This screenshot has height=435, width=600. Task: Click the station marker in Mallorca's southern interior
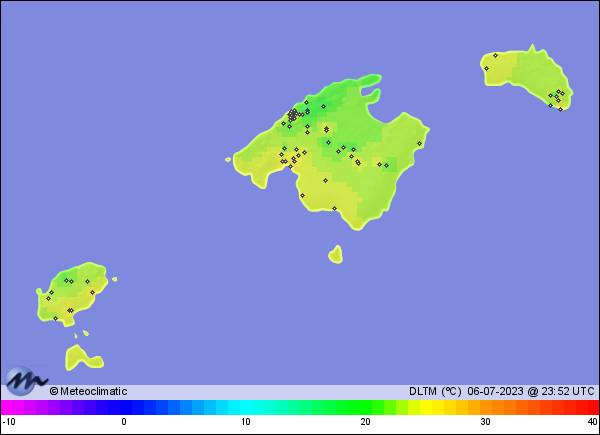326,180
